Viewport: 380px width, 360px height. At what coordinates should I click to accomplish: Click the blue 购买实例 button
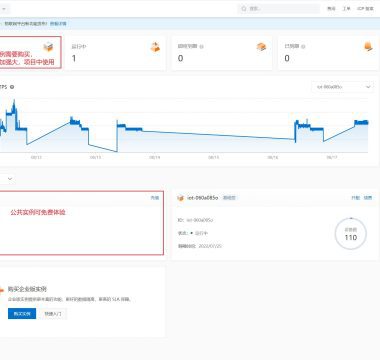[22, 314]
